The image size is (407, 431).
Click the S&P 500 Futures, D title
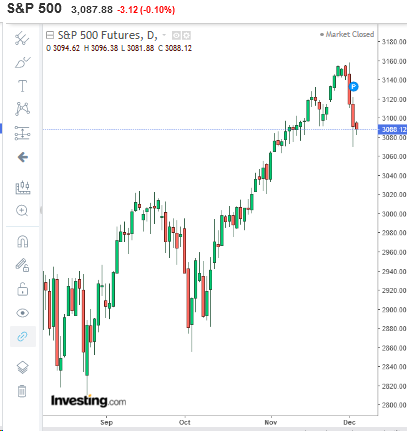(x=107, y=35)
